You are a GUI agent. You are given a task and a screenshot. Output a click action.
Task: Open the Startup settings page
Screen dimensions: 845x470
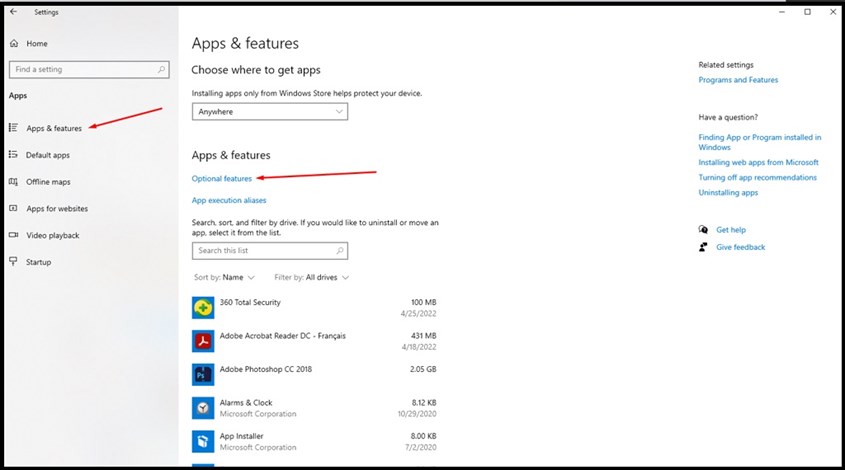point(38,262)
